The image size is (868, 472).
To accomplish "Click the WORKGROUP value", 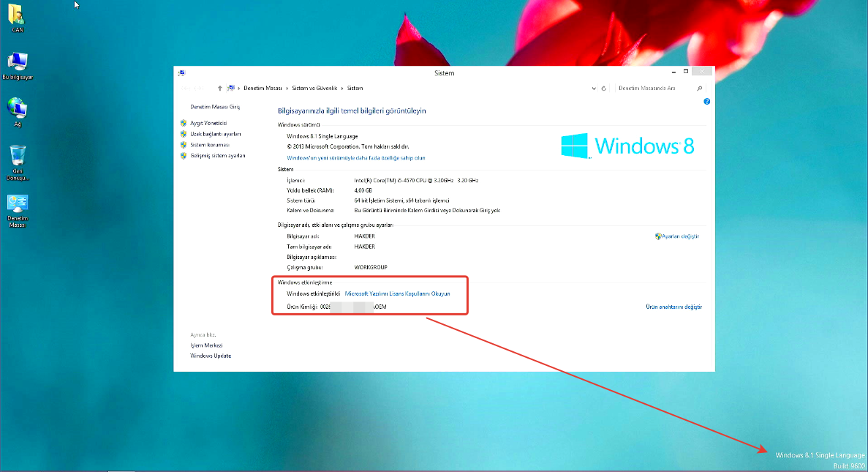I will (x=370, y=267).
